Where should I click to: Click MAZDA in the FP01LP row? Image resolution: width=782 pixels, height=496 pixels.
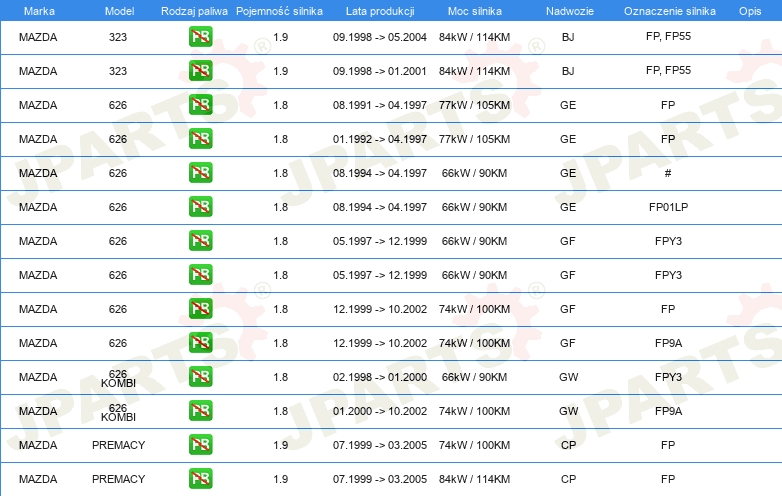[x=38, y=207]
